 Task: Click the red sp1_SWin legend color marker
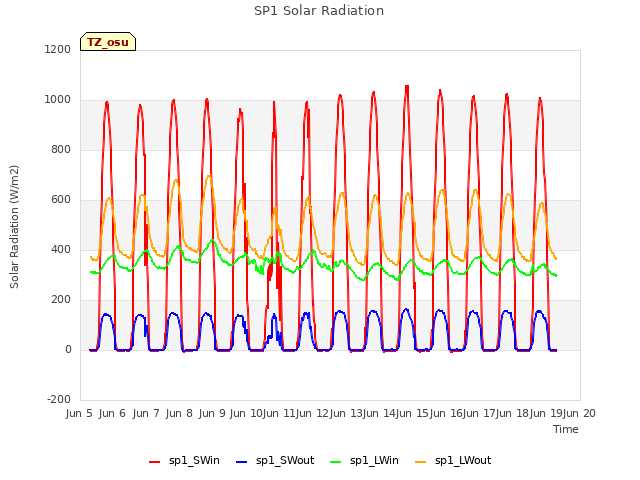pyautogui.click(x=155, y=462)
